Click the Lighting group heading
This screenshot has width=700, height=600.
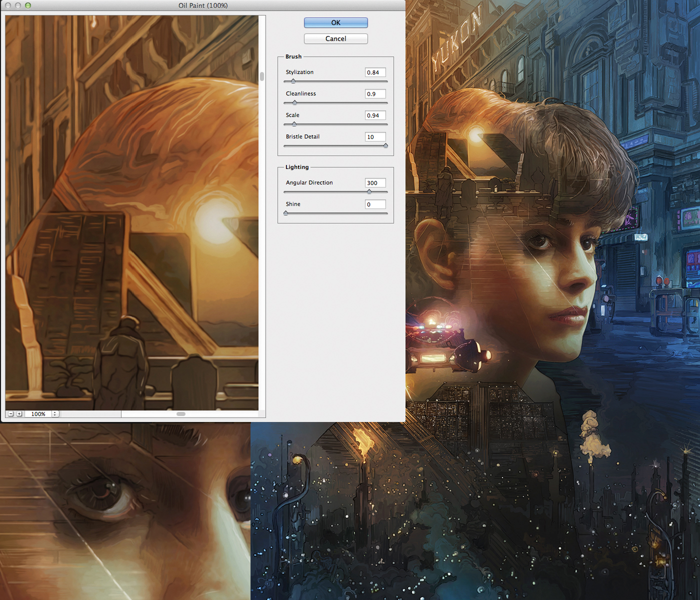pos(297,167)
